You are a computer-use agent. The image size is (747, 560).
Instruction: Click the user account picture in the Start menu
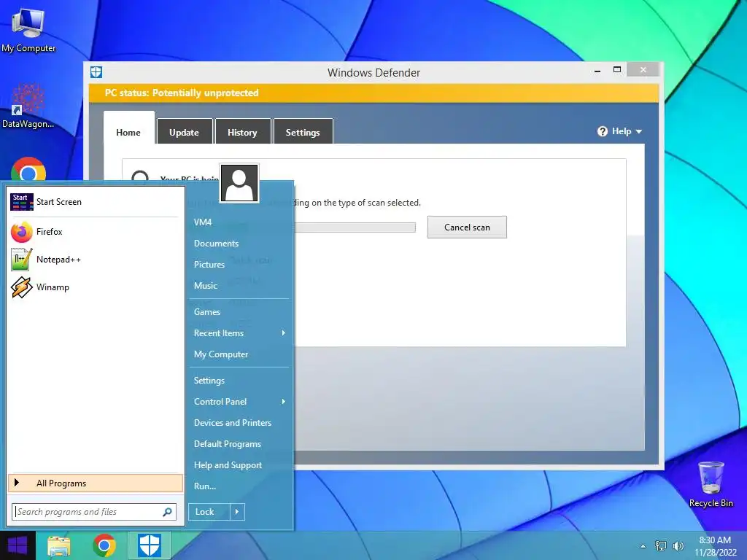[x=239, y=183]
